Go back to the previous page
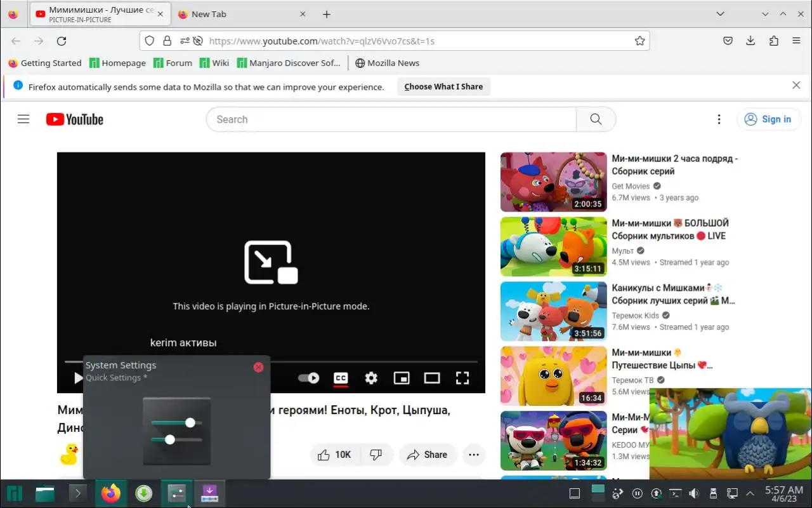 (x=16, y=41)
